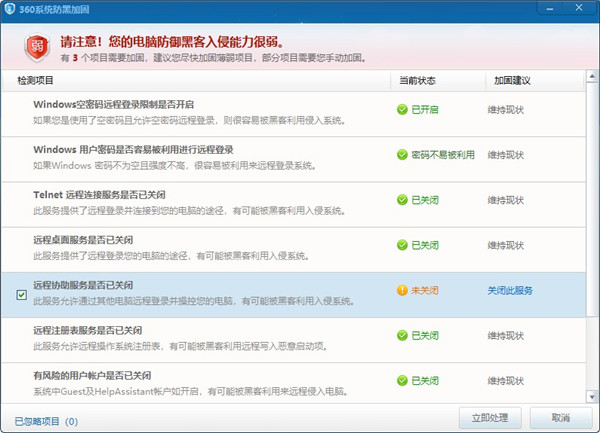Click the 关闭此服务 link

[x=510, y=290]
